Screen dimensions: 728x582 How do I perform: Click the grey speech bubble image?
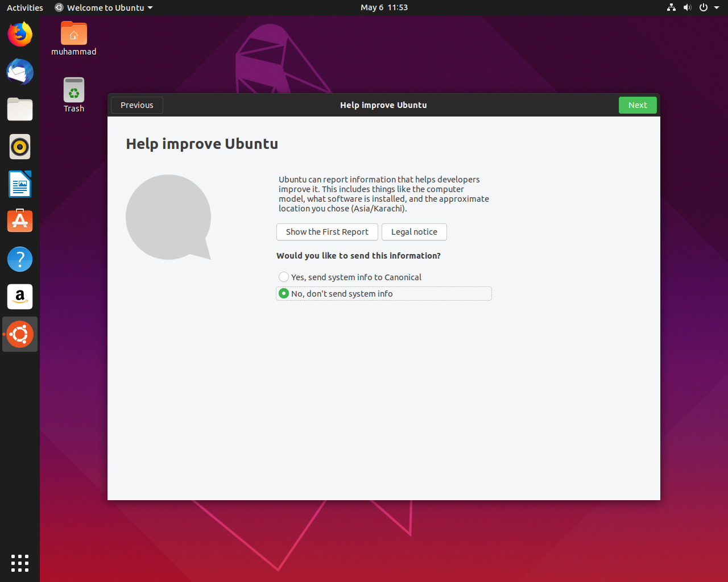pyautogui.click(x=168, y=217)
